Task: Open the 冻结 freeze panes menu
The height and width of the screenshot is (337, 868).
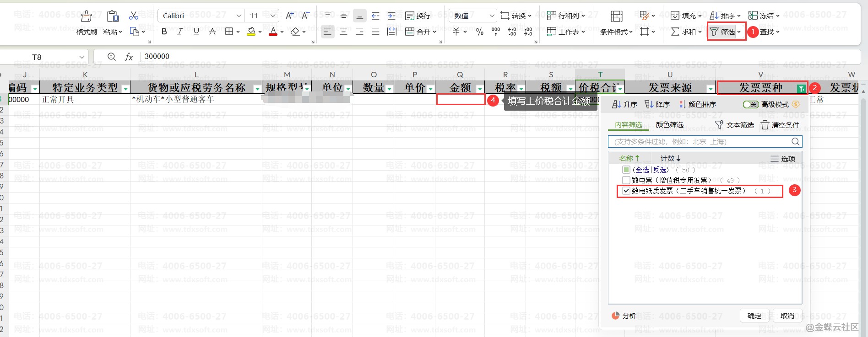Action: pyautogui.click(x=764, y=16)
